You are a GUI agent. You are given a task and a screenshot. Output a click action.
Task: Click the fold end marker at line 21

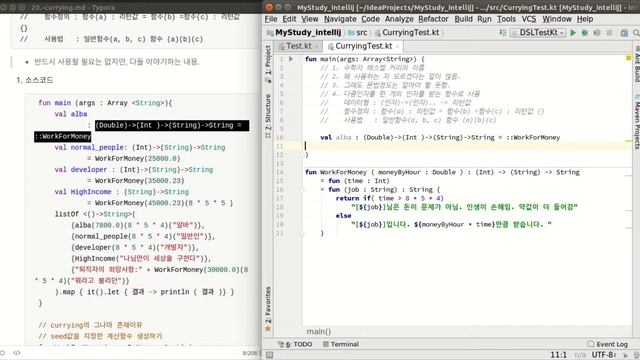click(303, 233)
